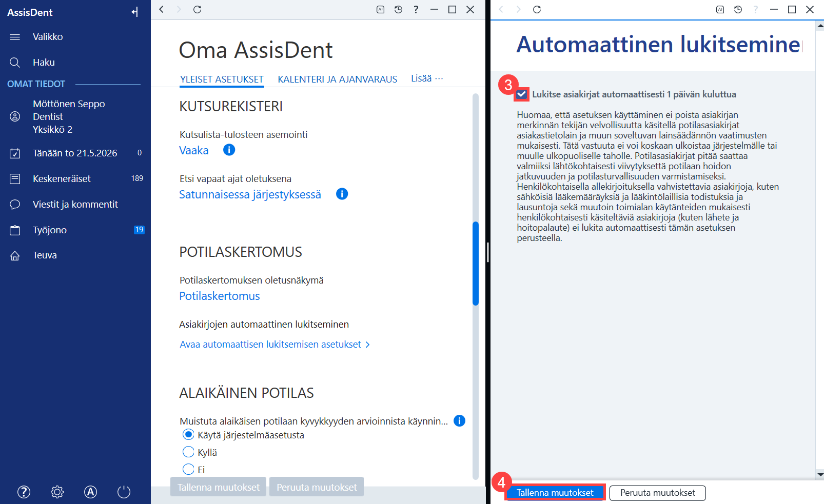Refresh the Automaattinen lukitseminen window
The image size is (824, 504).
click(x=537, y=9)
